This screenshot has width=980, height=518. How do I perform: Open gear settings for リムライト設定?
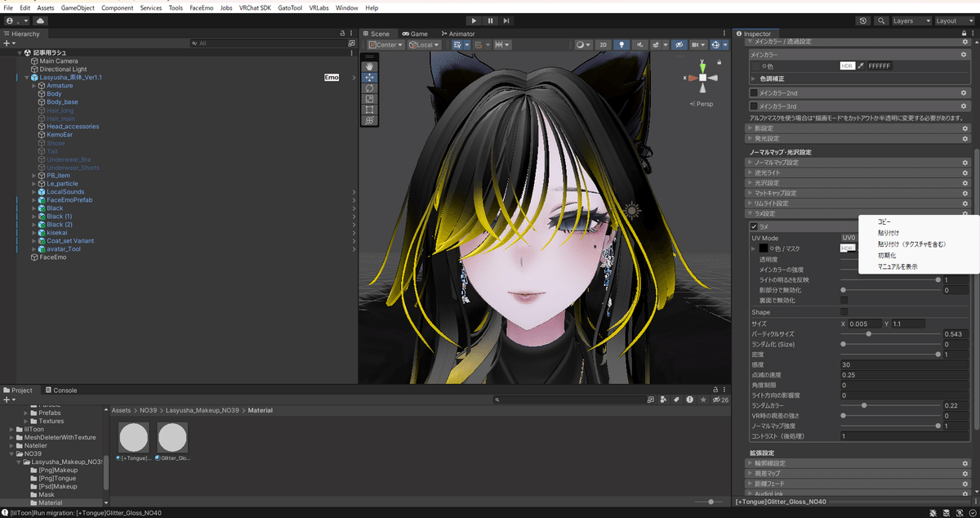pos(965,203)
